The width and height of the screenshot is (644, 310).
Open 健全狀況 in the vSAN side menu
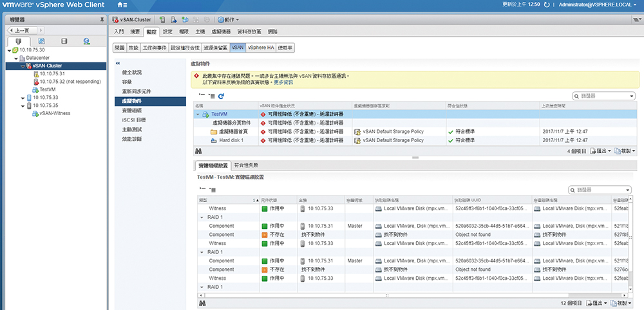coord(132,72)
